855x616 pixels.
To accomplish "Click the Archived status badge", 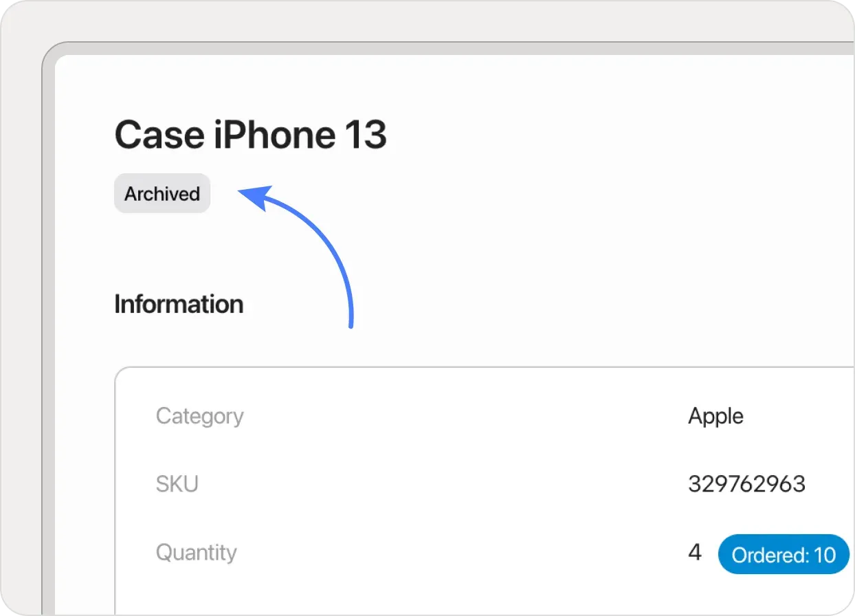I will [162, 194].
